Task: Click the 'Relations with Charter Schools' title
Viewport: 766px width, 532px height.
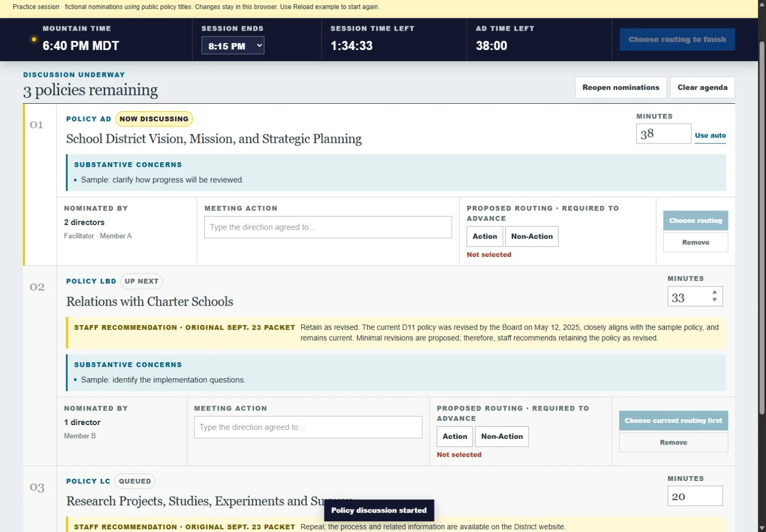Action: coord(150,301)
